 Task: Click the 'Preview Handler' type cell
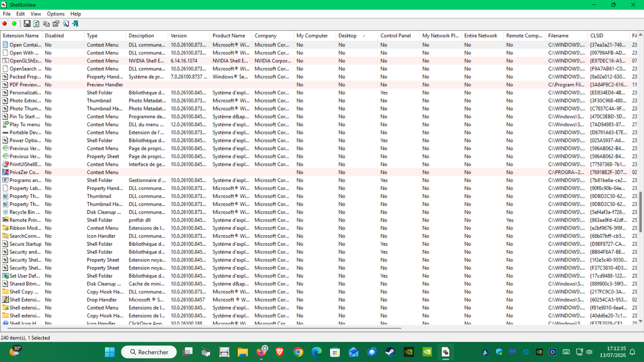coord(105,84)
